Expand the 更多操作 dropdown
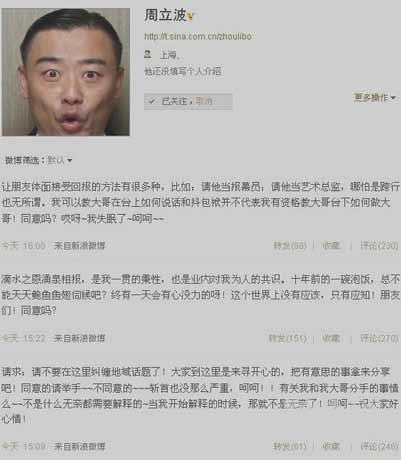Viewport: 401px width, 460px height. tap(375, 98)
